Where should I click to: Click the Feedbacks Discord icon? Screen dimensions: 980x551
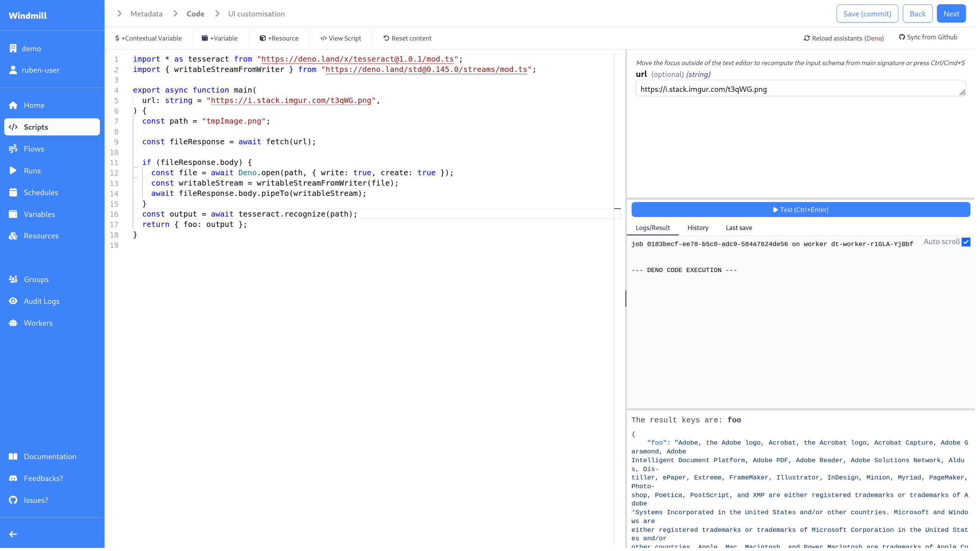(x=13, y=478)
